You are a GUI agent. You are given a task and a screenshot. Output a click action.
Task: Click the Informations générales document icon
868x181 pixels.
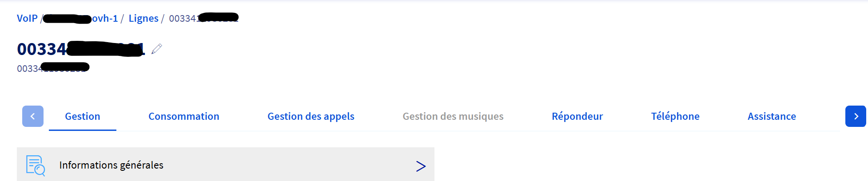point(36,165)
